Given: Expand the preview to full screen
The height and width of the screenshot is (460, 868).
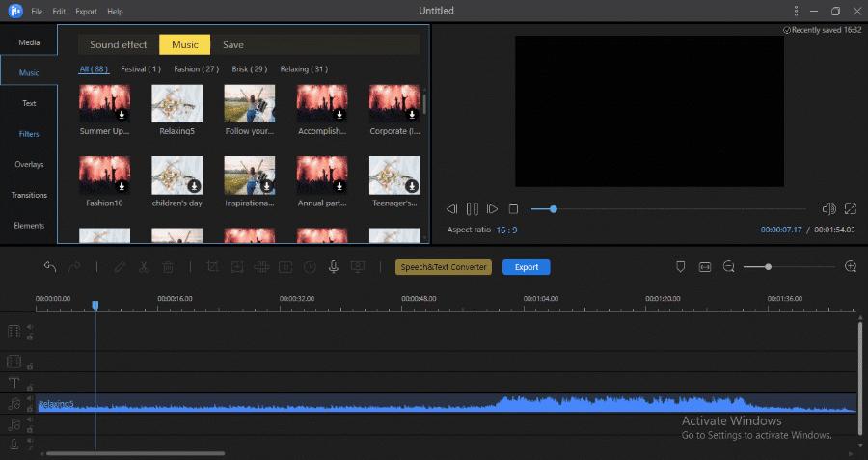Looking at the screenshot, I should click(x=851, y=208).
